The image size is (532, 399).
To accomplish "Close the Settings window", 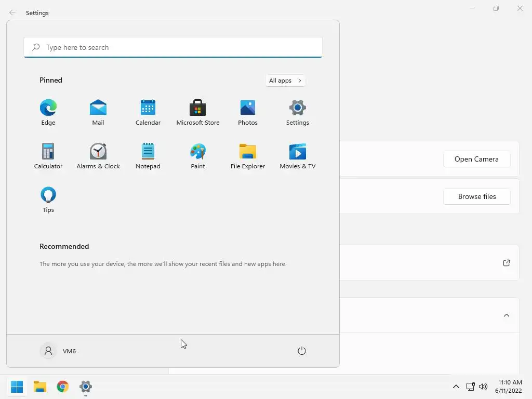I will click(x=520, y=8).
